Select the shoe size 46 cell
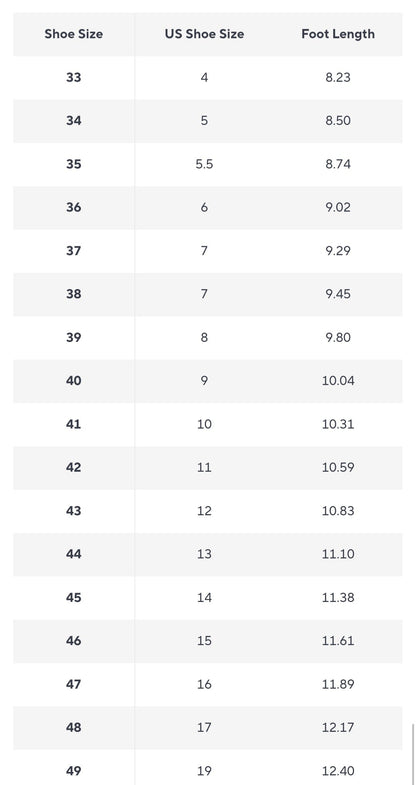This screenshot has width=416, height=785. coord(74,640)
